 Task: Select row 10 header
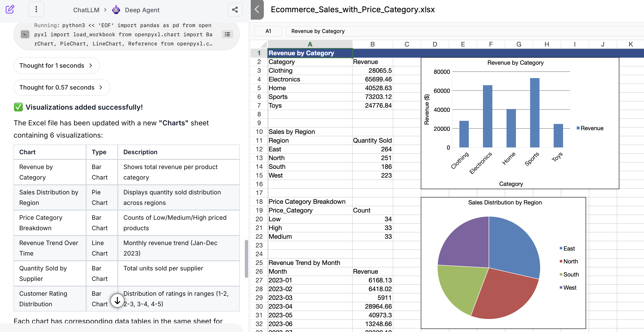259,132
